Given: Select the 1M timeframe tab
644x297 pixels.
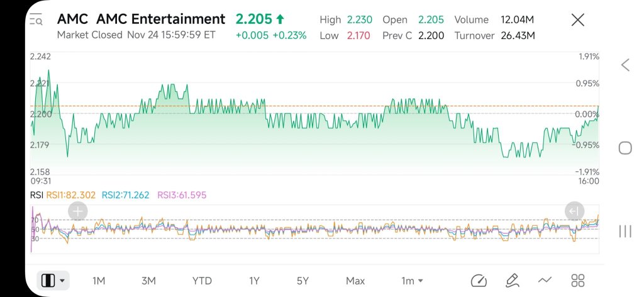Looking at the screenshot, I should (99, 281).
